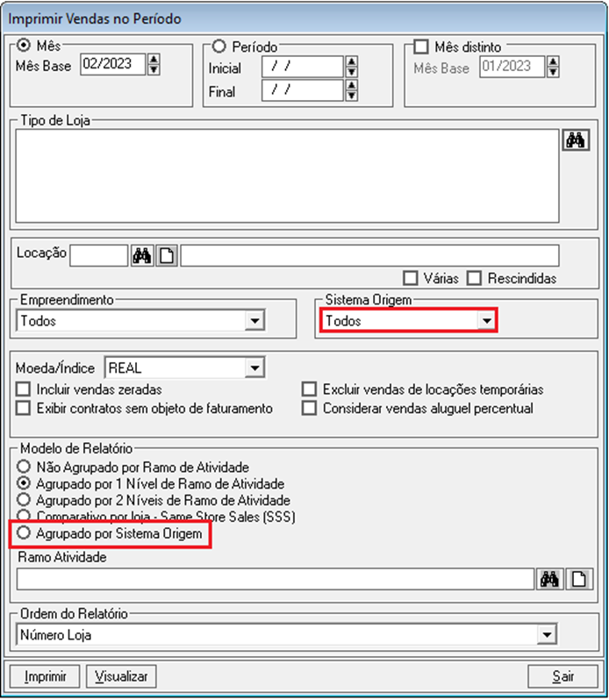This screenshot has width=609, height=700.
Task: Search Locação with the binoculars icon
Action: (142, 256)
